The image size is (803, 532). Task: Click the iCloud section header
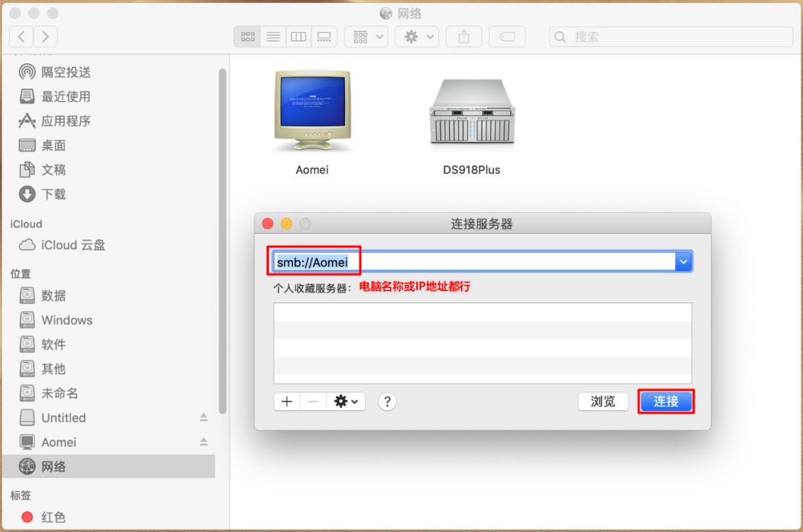[x=26, y=224]
